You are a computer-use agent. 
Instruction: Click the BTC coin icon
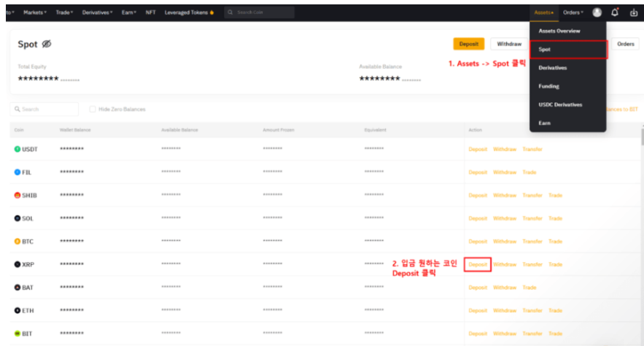point(18,241)
